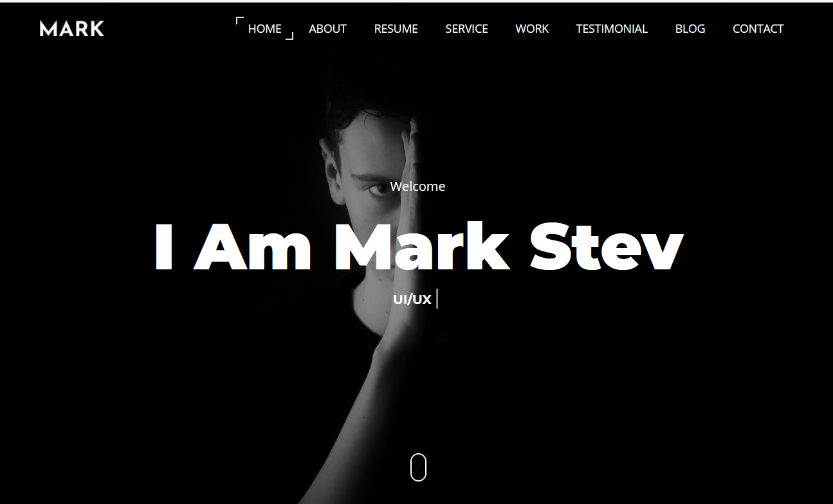Screen dimensions: 833x504
Task: Visit the BLOG nav link
Action: pos(690,29)
